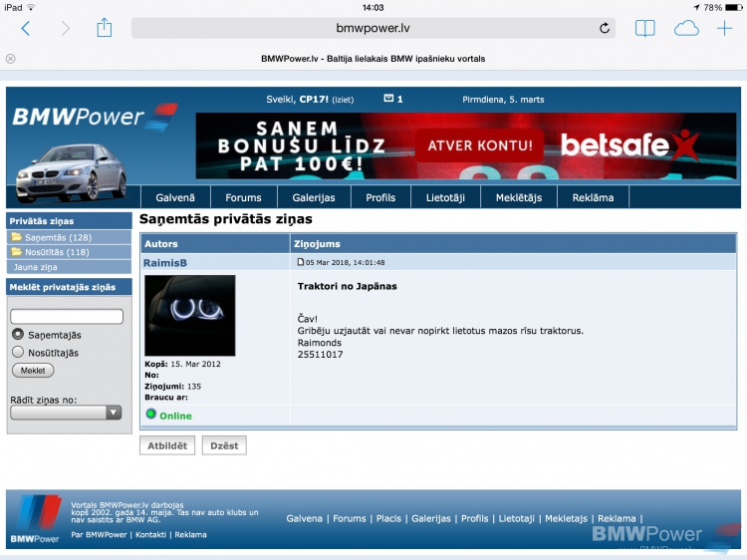Tap the Safari forward arrow
Viewport: 747px width, 560px height.
(66, 29)
